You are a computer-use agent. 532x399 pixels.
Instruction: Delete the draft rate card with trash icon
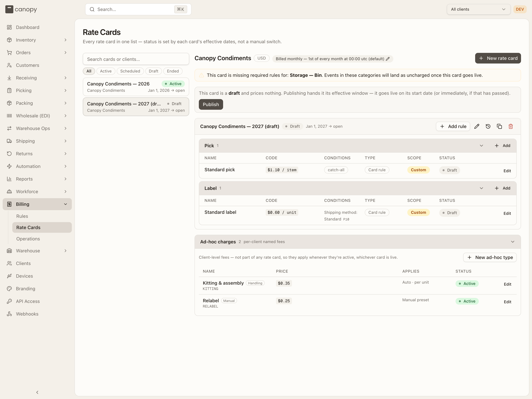coord(511,127)
